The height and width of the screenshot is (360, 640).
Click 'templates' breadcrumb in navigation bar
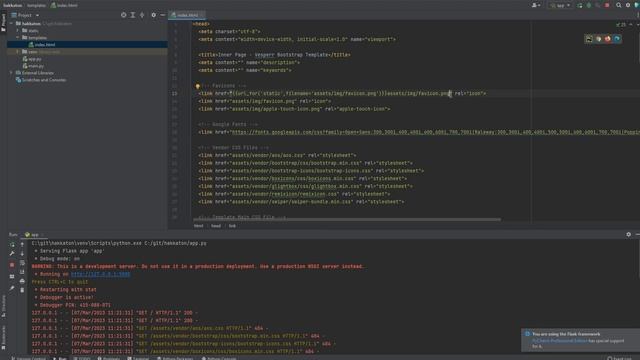pyautogui.click(x=36, y=5)
